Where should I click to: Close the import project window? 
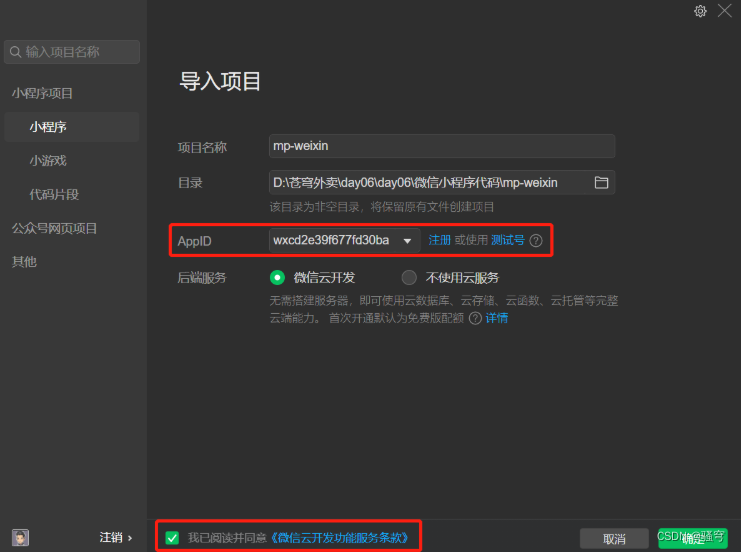coord(724,11)
